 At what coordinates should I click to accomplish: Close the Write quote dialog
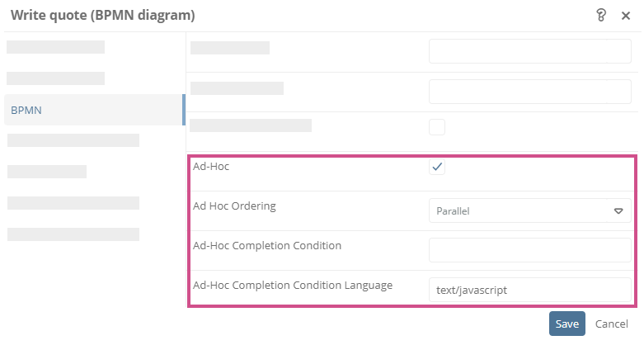(x=626, y=16)
